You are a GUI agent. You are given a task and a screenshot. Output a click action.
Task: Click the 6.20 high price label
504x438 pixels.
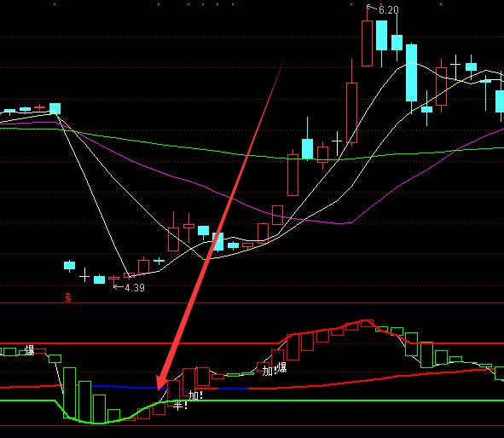coord(389,10)
